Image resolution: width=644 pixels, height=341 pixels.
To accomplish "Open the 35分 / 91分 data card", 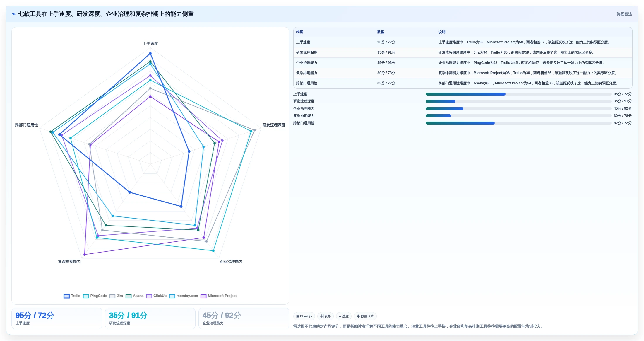I will coord(150,318).
